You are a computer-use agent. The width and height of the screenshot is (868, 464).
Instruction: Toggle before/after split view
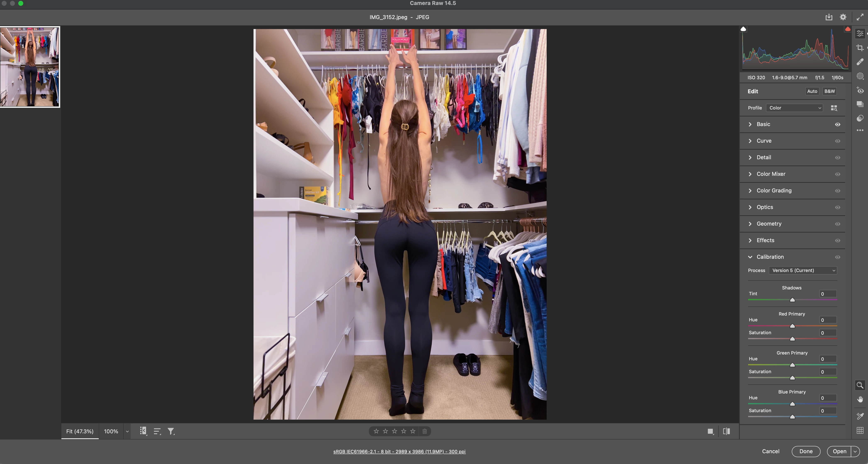[727, 431]
